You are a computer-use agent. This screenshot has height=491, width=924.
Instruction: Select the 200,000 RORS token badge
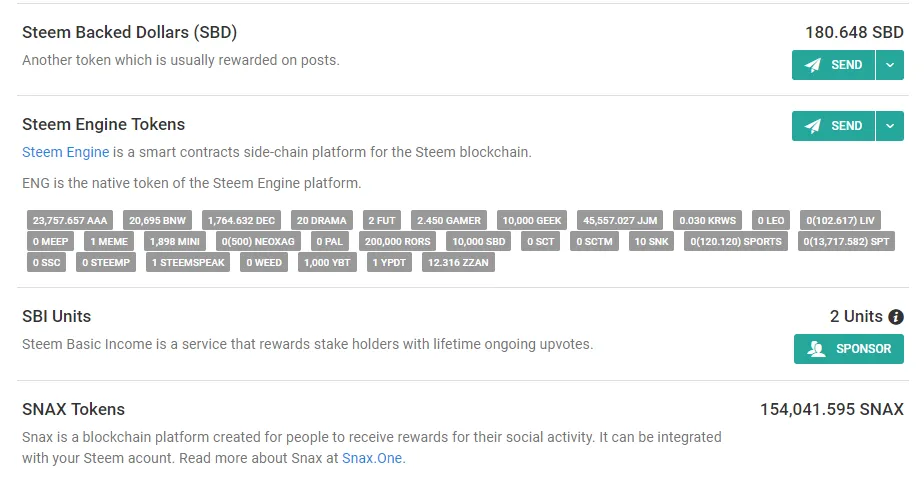(x=398, y=241)
